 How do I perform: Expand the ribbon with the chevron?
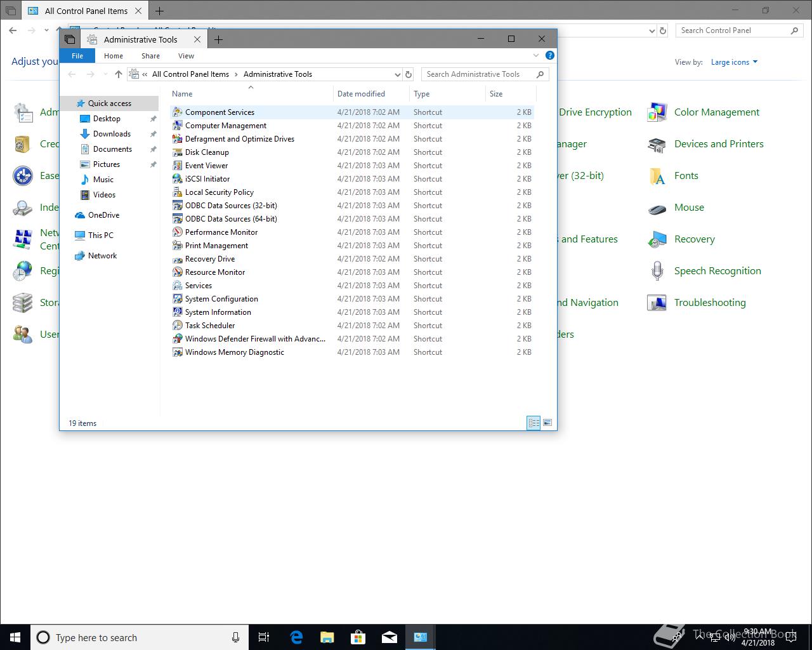[x=536, y=56]
